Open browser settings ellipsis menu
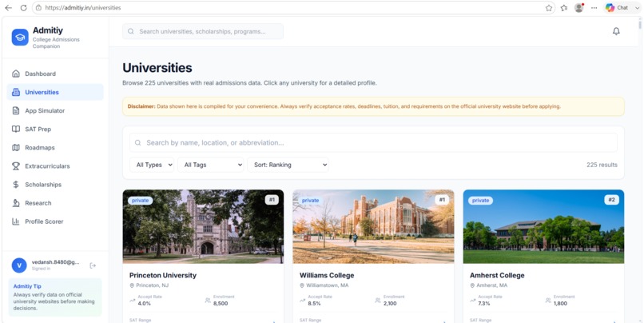 594,7
